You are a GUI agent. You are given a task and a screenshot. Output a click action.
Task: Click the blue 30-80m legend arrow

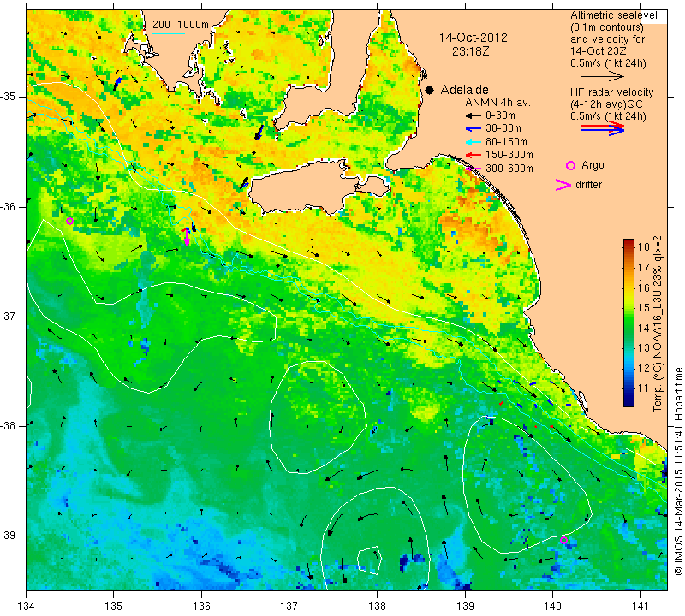[474, 129]
